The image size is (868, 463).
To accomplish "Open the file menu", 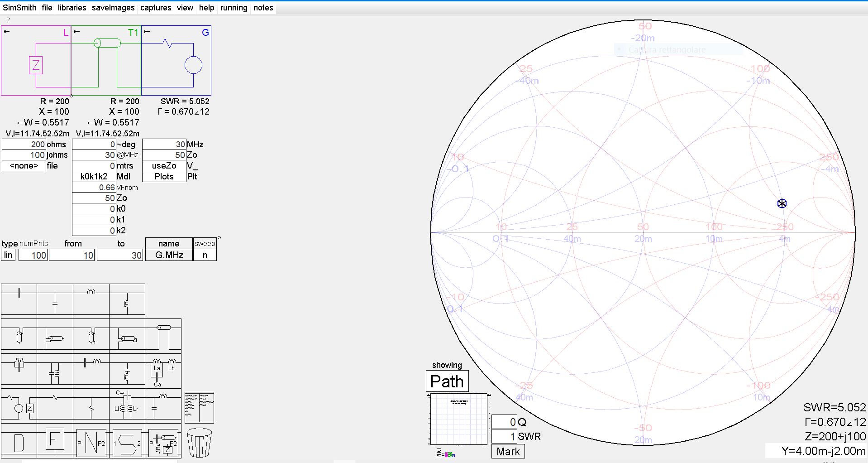I will (47, 8).
